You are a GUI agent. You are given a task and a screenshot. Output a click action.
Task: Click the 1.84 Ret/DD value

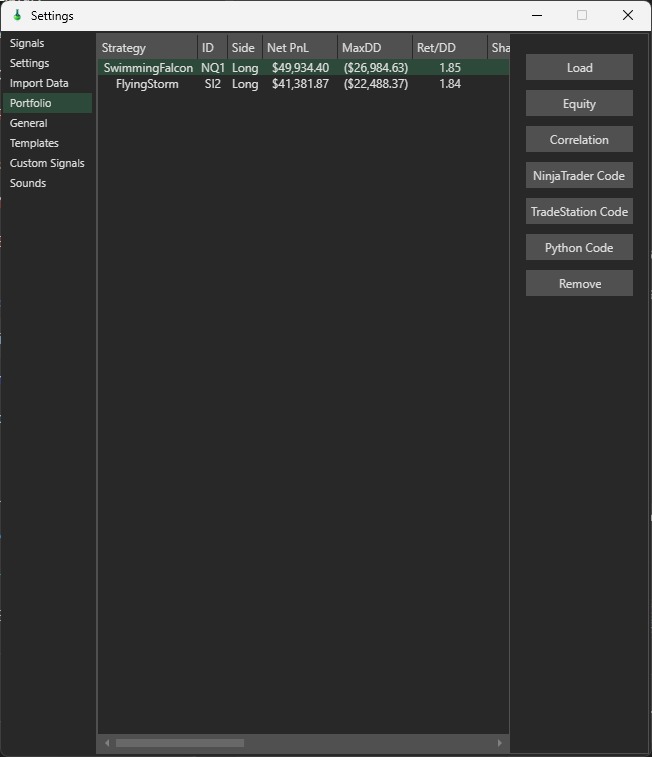(x=450, y=84)
